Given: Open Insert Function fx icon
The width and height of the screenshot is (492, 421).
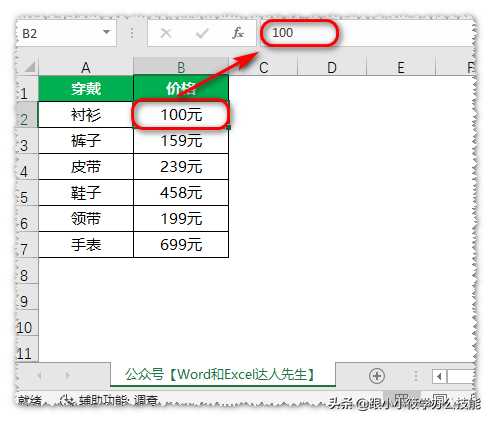Looking at the screenshot, I should click(238, 33).
